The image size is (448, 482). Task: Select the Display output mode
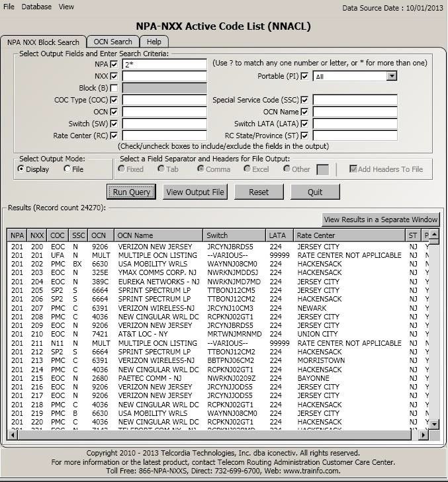pyautogui.click(x=21, y=169)
